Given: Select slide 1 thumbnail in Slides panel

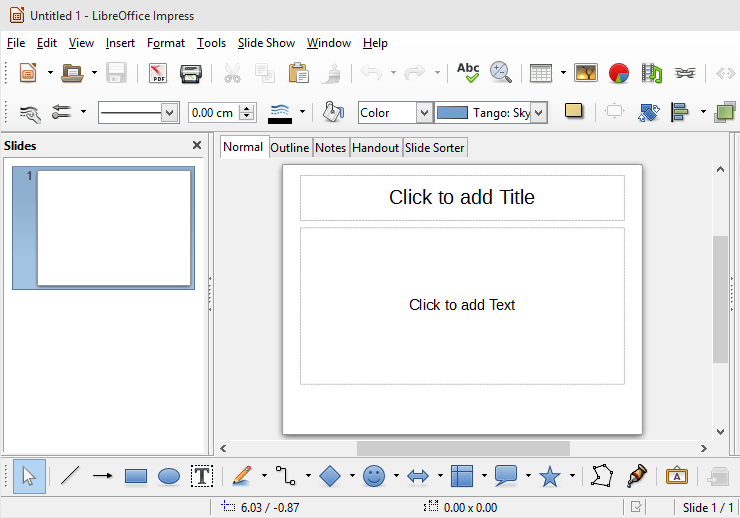Looking at the screenshot, I should coord(113,228).
